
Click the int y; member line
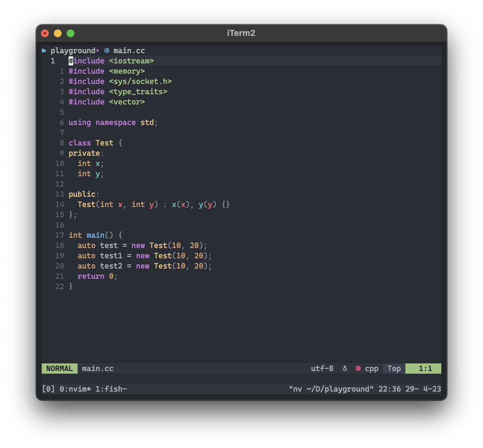(91, 174)
